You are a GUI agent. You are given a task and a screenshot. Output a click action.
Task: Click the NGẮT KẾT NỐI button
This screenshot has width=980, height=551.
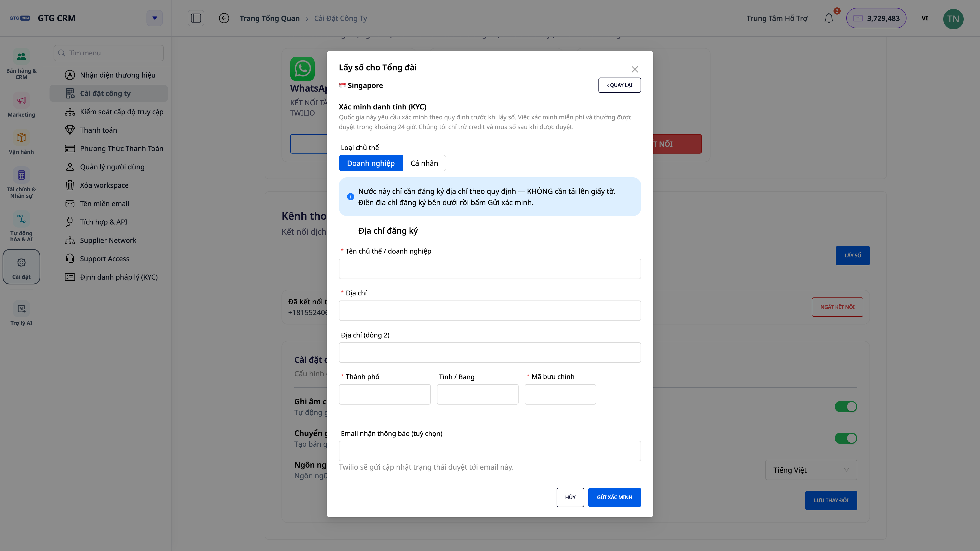(837, 307)
